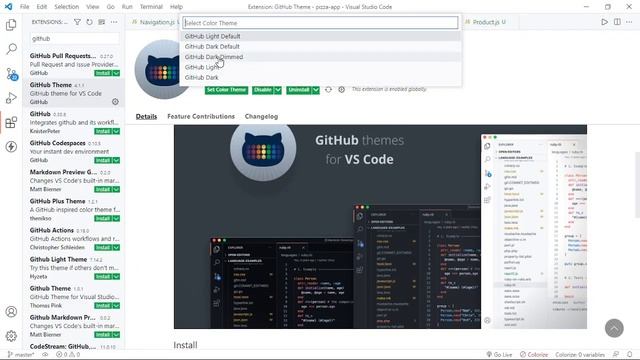The width and height of the screenshot is (640, 360).
Task: Click the Set Color Theme button
Action: pyautogui.click(x=226, y=90)
